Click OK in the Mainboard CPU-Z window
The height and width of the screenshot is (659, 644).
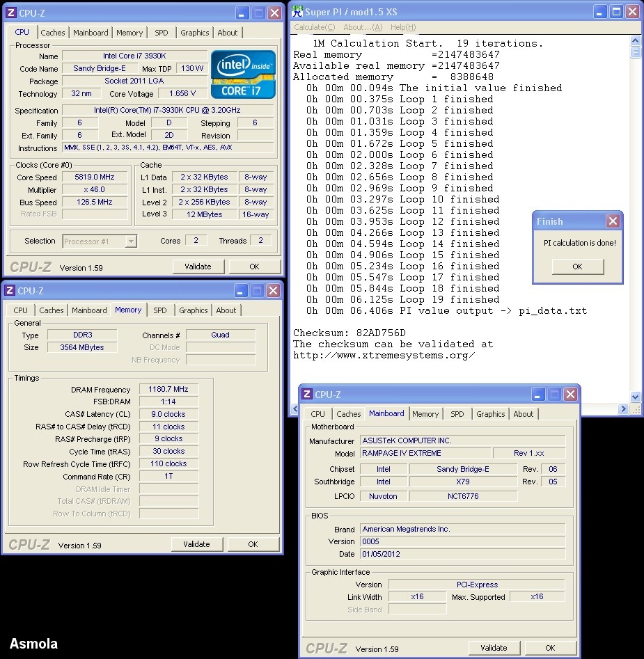coord(550,648)
